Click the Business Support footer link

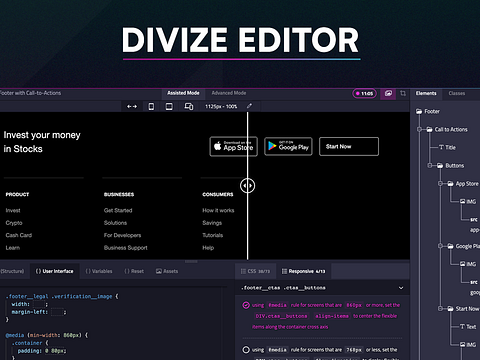click(x=126, y=248)
